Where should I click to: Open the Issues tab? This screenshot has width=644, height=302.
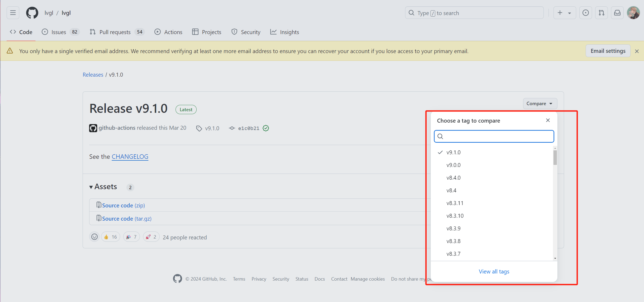(x=60, y=32)
